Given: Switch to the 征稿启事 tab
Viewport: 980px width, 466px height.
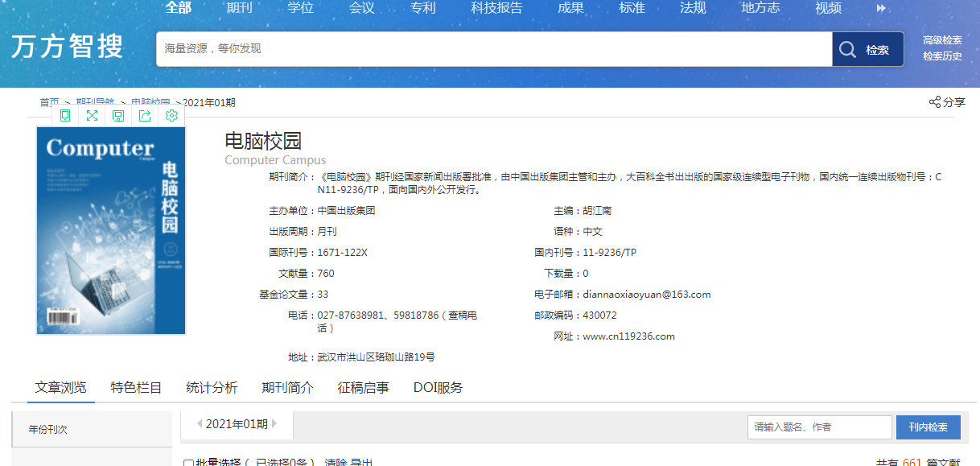Looking at the screenshot, I should click(x=363, y=387).
